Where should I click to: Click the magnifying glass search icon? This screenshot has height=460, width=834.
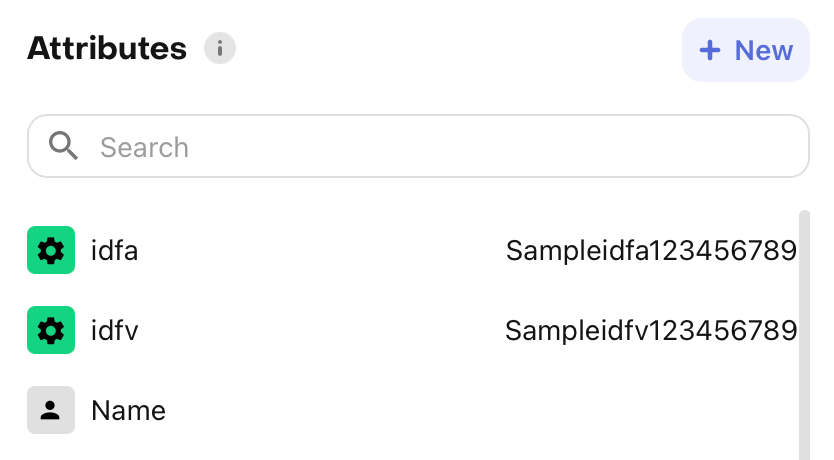(64, 147)
